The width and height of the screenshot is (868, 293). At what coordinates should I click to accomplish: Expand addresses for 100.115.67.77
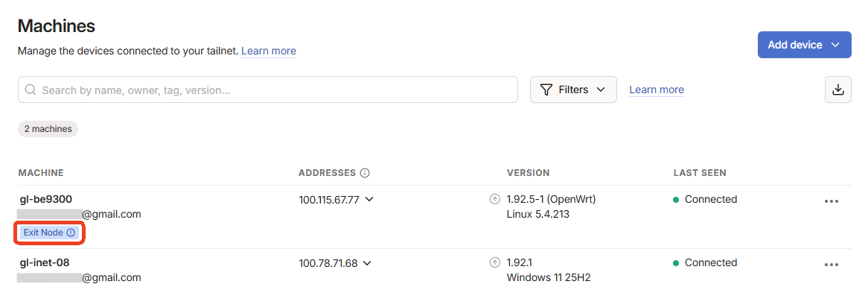point(369,199)
